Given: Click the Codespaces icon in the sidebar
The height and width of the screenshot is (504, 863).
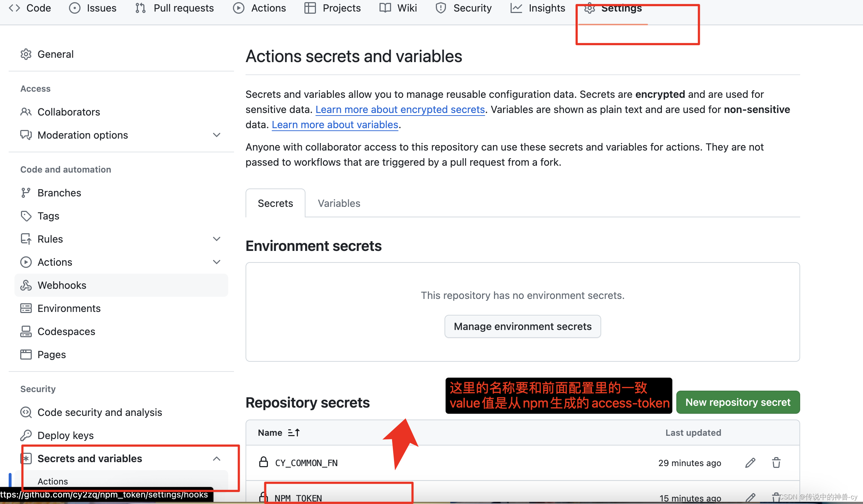Looking at the screenshot, I should pyautogui.click(x=26, y=331).
